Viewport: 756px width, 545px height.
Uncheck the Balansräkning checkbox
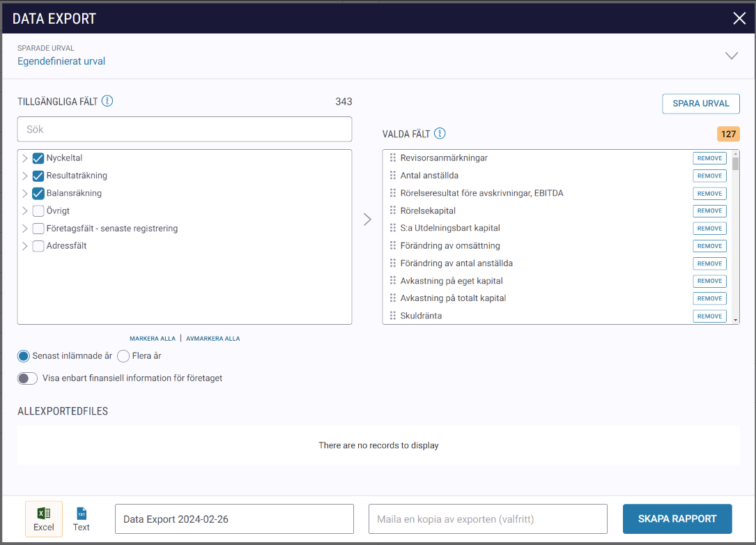coord(38,194)
